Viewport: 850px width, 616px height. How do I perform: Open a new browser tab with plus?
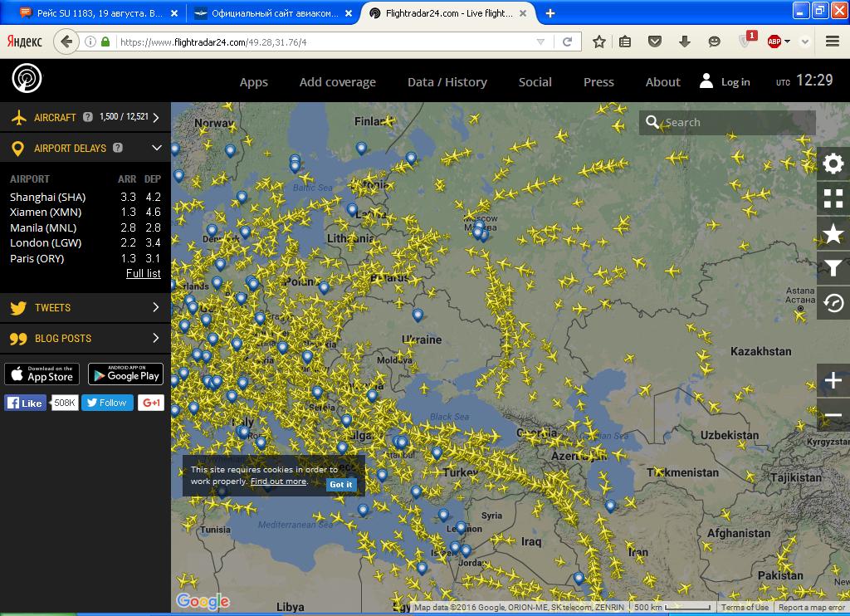[x=550, y=13]
